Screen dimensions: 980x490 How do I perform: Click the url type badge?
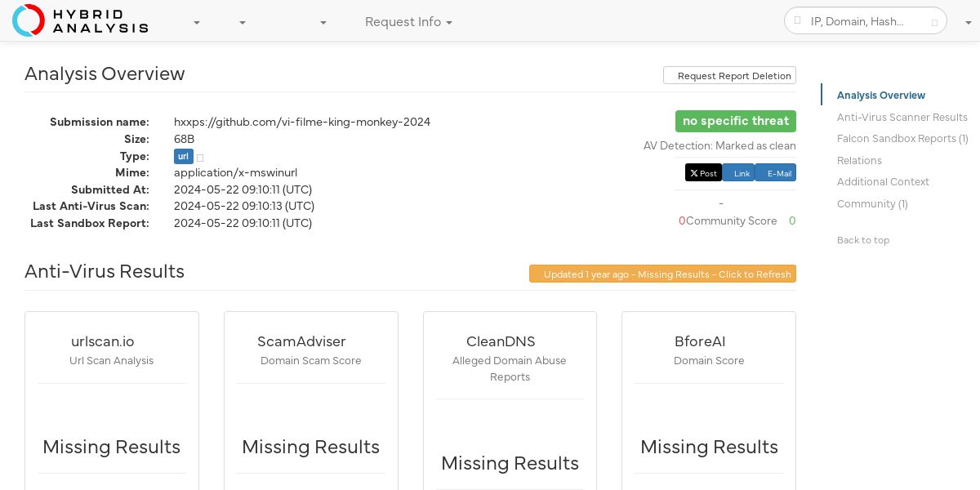coord(183,156)
